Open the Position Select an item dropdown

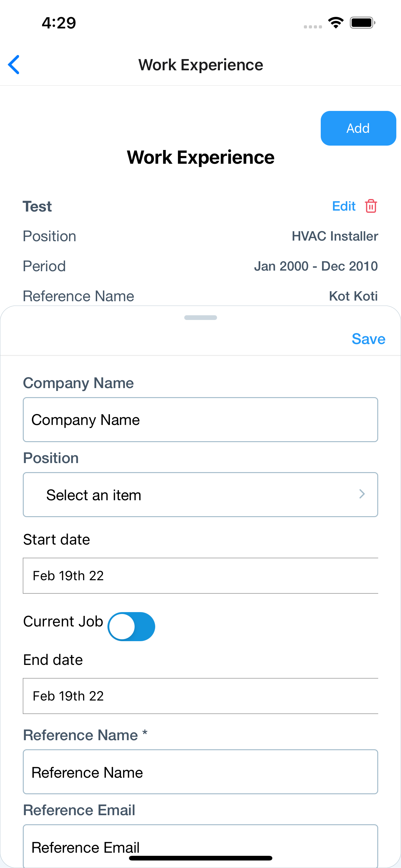click(200, 495)
